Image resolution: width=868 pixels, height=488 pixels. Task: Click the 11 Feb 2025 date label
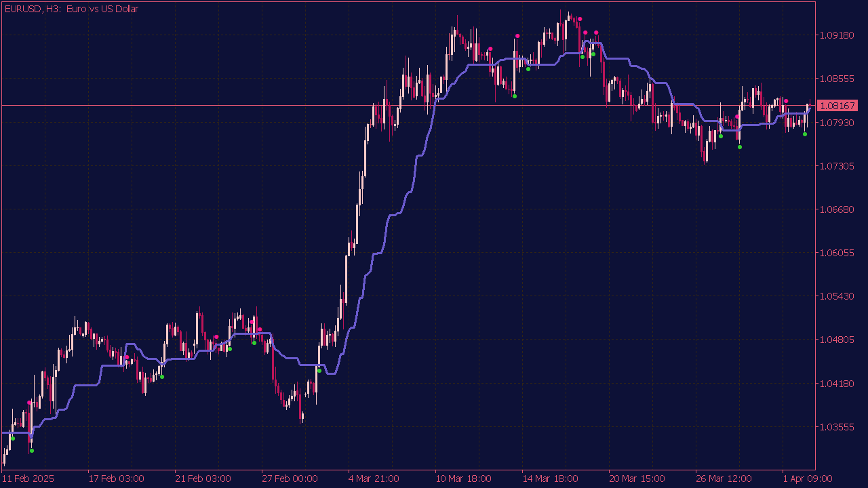[x=28, y=479]
